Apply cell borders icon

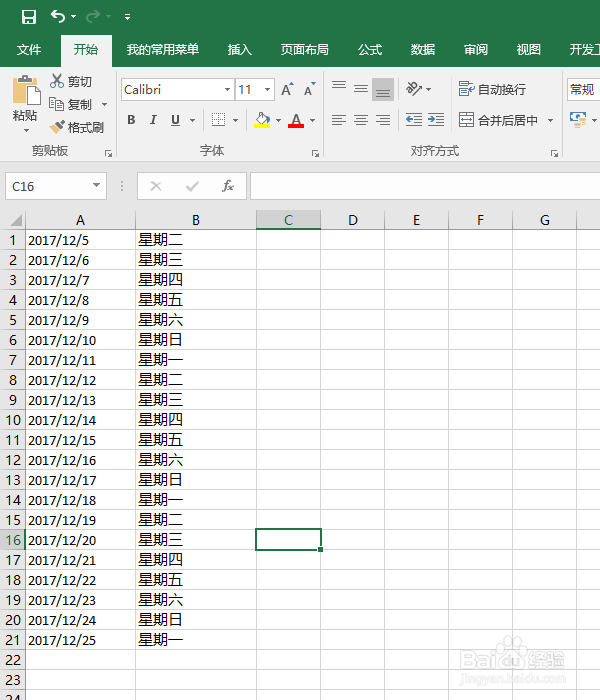tap(218, 120)
